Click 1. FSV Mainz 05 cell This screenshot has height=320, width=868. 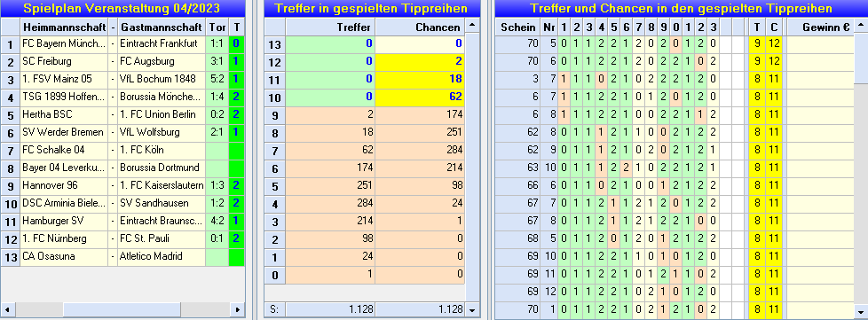pos(64,79)
